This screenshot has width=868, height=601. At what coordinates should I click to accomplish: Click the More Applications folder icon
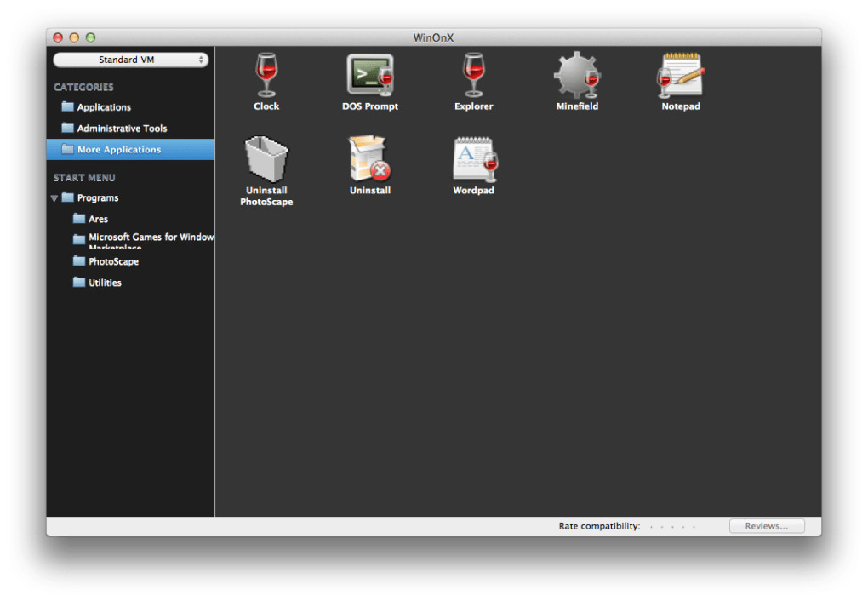click(67, 149)
